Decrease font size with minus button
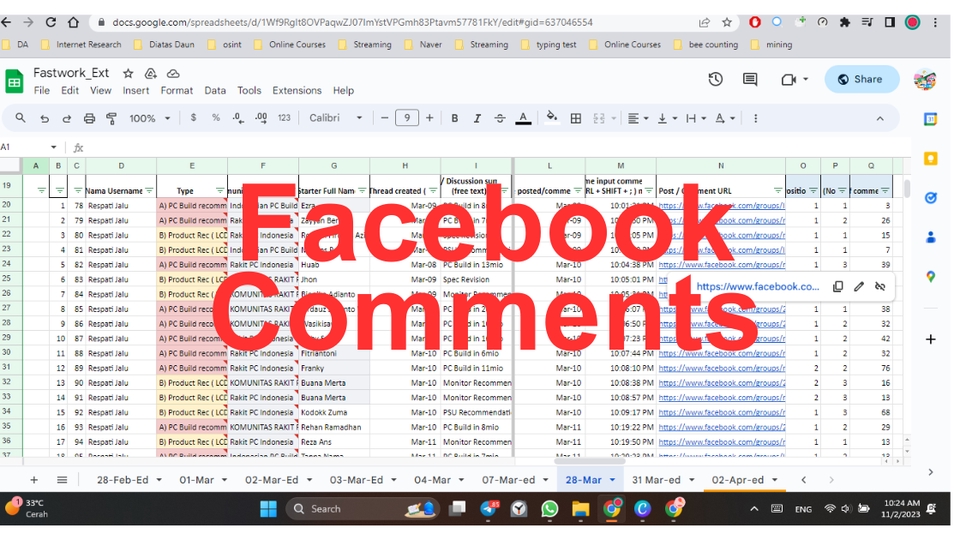 coord(384,118)
